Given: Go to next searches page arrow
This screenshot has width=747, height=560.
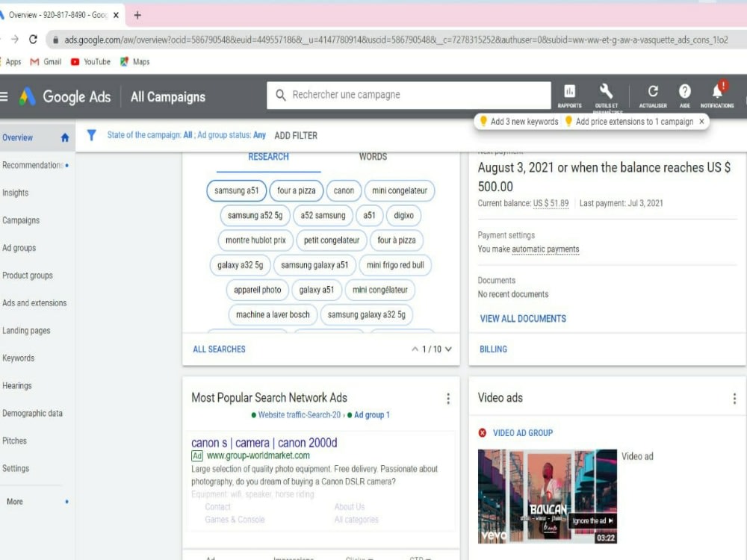Looking at the screenshot, I should 448,349.
